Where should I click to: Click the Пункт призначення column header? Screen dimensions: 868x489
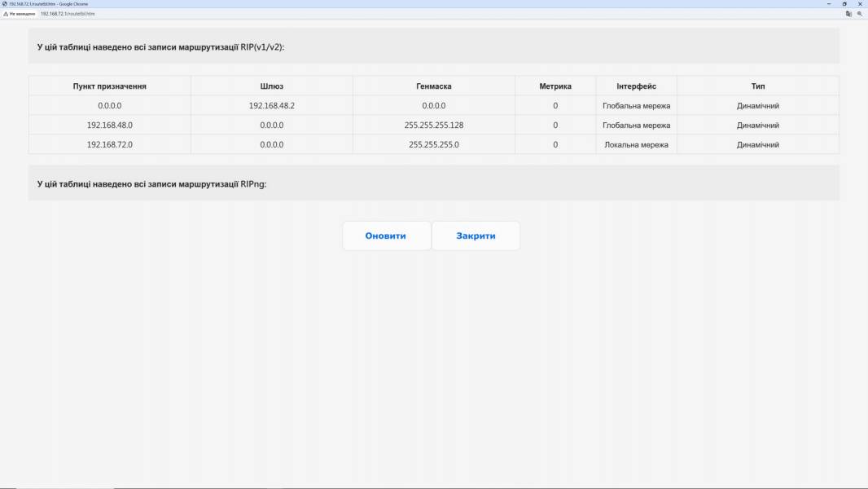(x=110, y=86)
